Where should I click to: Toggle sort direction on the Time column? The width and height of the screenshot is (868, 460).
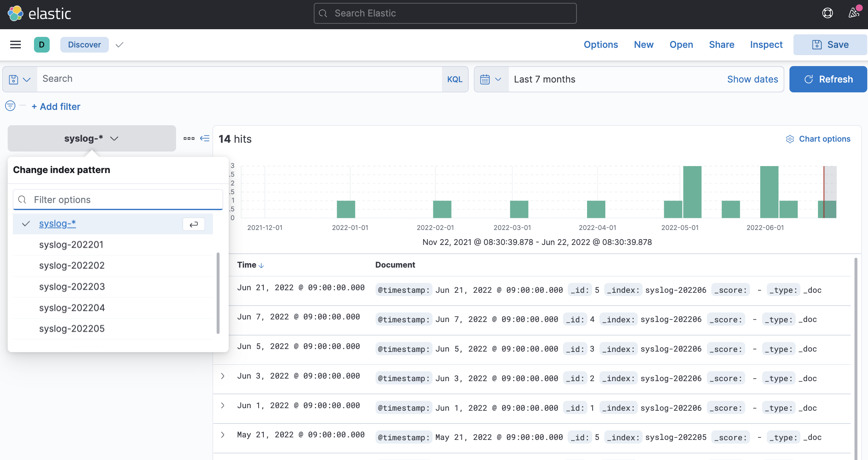click(x=261, y=265)
